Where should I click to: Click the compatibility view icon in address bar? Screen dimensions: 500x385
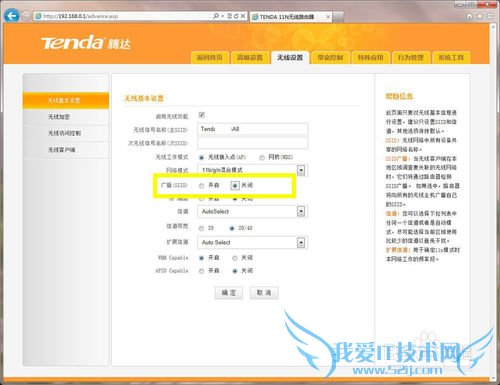pos(230,16)
